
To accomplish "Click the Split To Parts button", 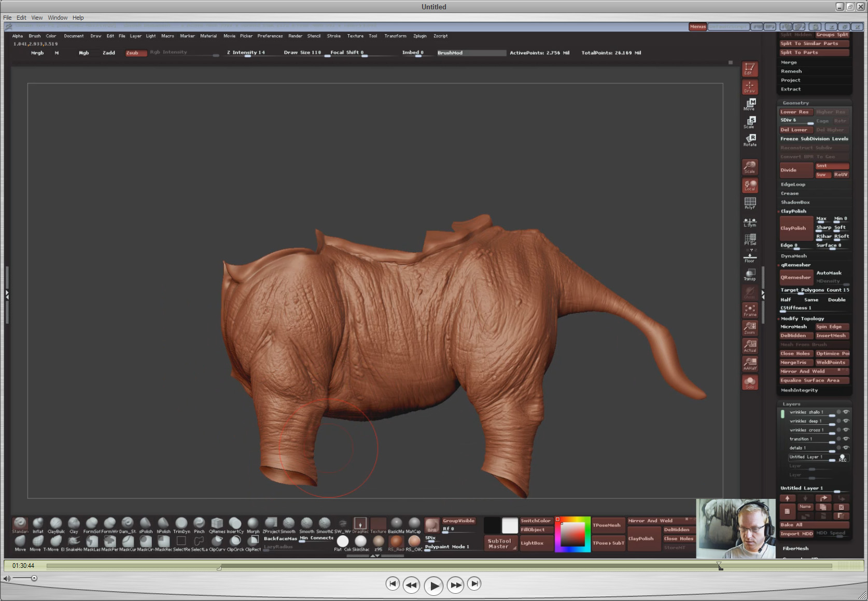I will point(814,52).
